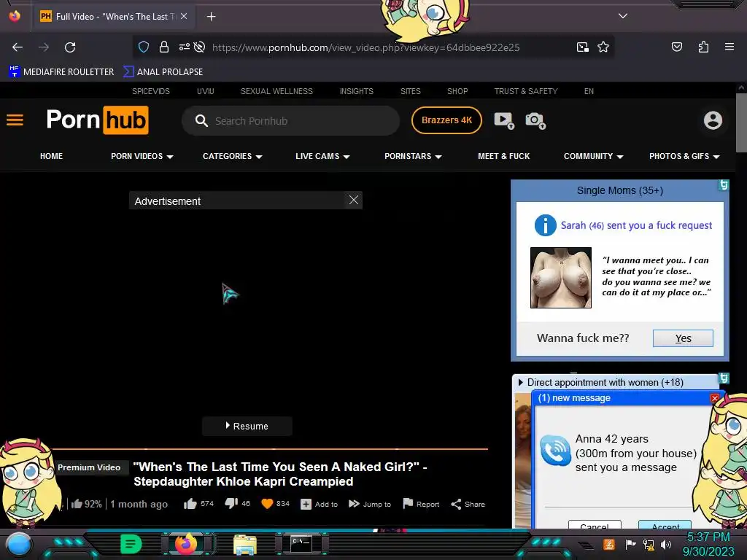Click the ad info icon on Single Moms ad
747x560 pixels.
(x=723, y=185)
